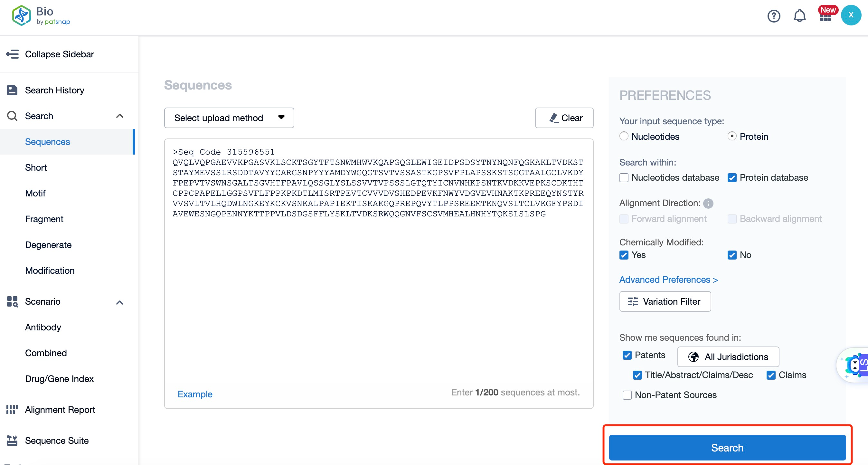Click the Scenario panel icon
Image resolution: width=868 pixels, height=465 pixels.
(13, 301)
